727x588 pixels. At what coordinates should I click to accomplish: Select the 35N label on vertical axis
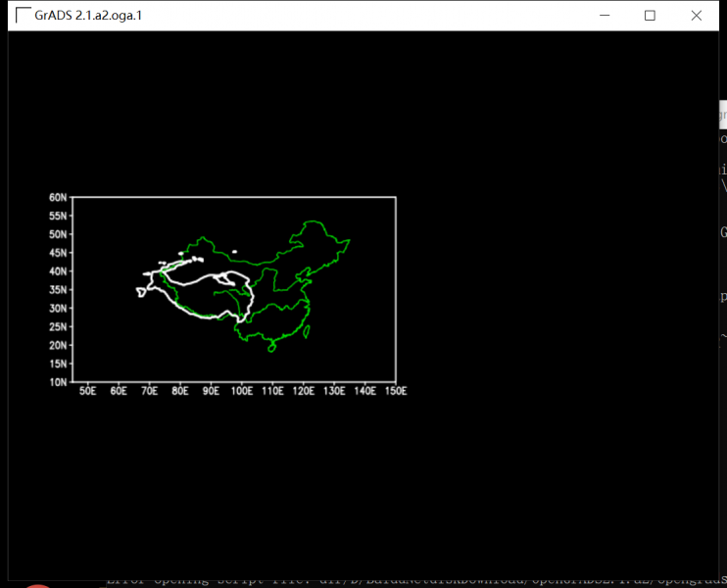58,290
